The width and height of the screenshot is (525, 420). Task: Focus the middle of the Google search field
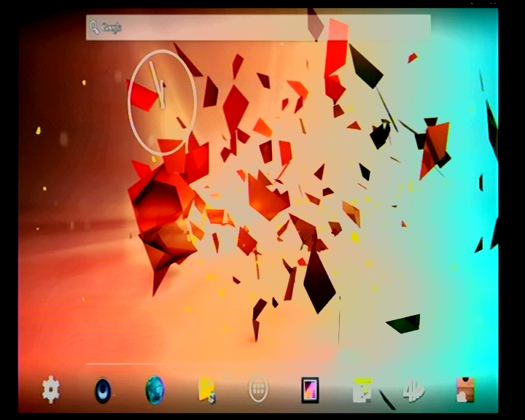[x=258, y=28]
